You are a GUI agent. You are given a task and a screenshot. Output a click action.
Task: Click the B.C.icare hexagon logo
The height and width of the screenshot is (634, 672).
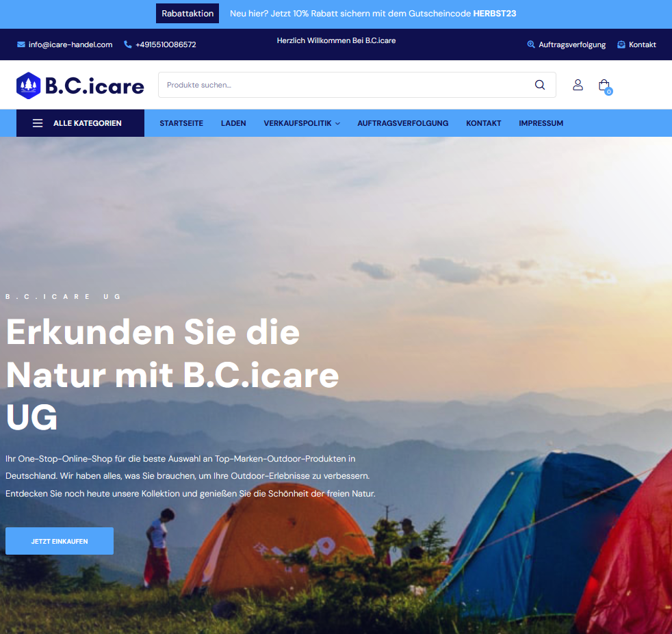pyautogui.click(x=28, y=85)
